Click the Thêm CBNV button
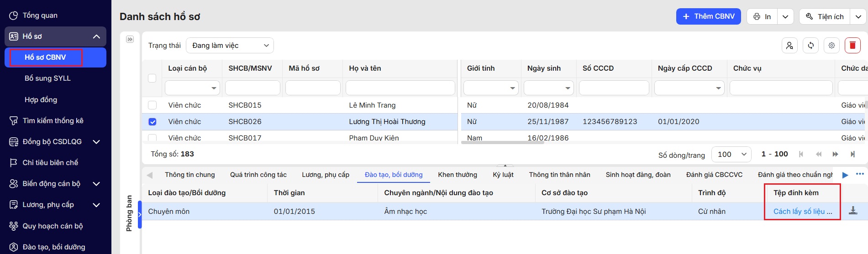Viewport: 868px width, 254px height. [x=708, y=16]
